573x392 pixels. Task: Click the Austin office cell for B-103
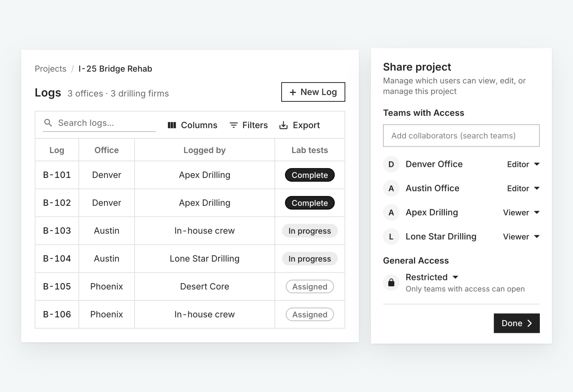(x=107, y=231)
